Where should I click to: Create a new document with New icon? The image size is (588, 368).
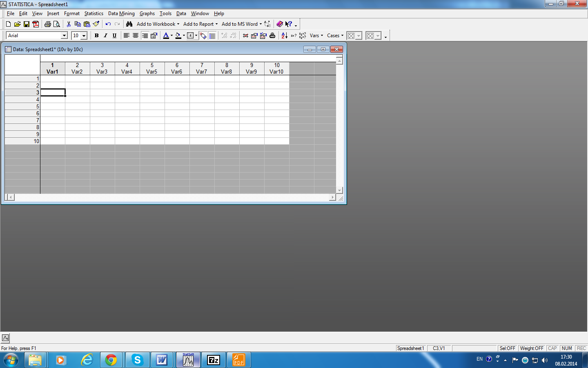point(8,24)
